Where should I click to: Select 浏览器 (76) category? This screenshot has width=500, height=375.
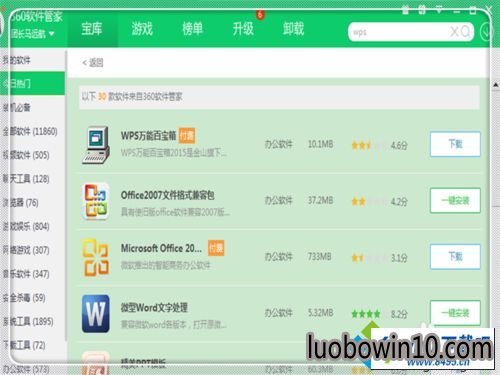[x=32, y=203]
